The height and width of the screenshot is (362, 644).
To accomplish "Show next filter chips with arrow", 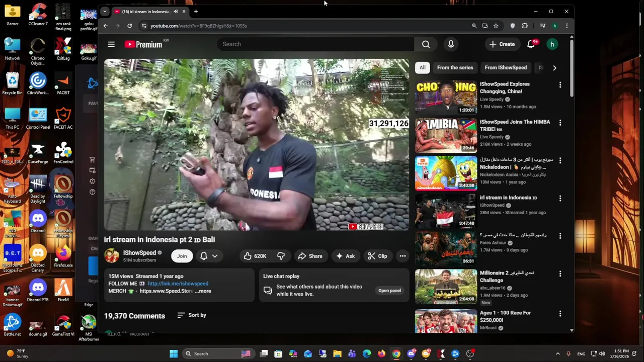I will (554, 67).
